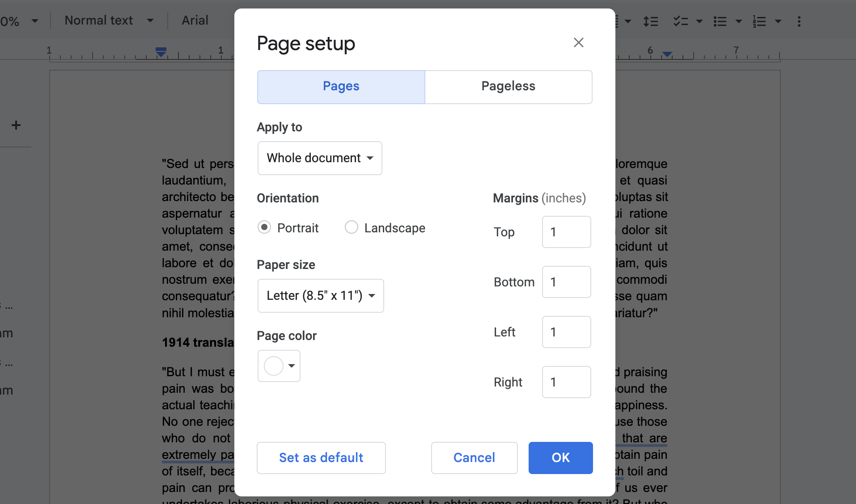Insert a numbered list
The width and height of the screenshot is (856, 504).
pos(759,21)
